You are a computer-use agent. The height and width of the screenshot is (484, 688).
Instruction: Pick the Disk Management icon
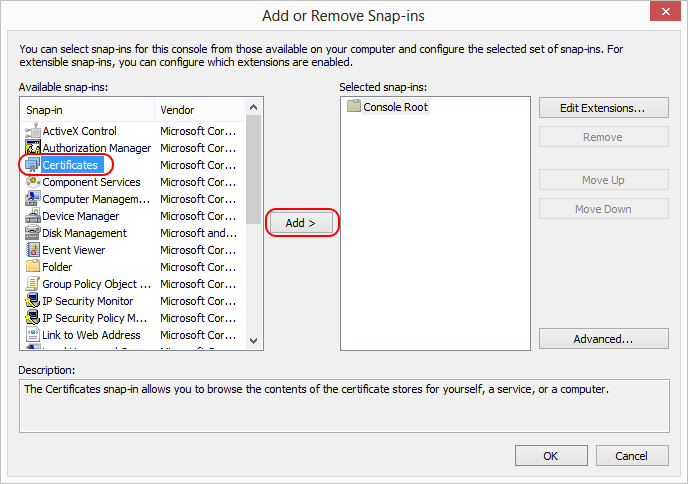point(32,233)
